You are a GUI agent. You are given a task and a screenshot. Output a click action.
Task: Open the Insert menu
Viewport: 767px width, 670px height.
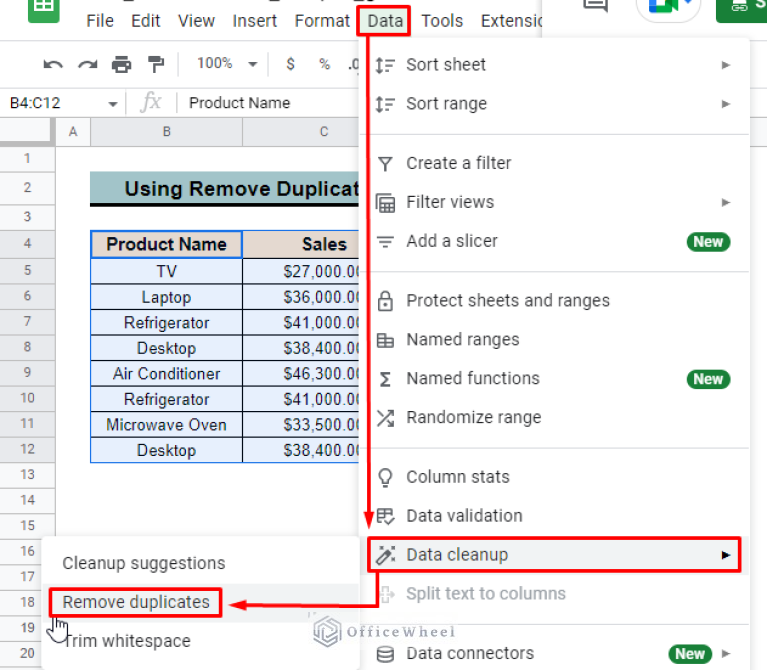pyautogui.click(x=255, y=20)
